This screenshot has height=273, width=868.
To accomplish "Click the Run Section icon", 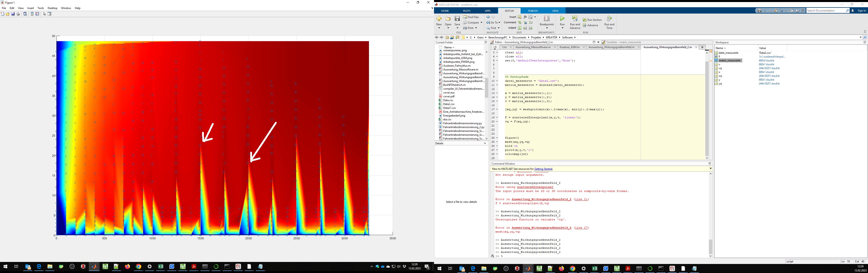I will click(x=585, y=20).
